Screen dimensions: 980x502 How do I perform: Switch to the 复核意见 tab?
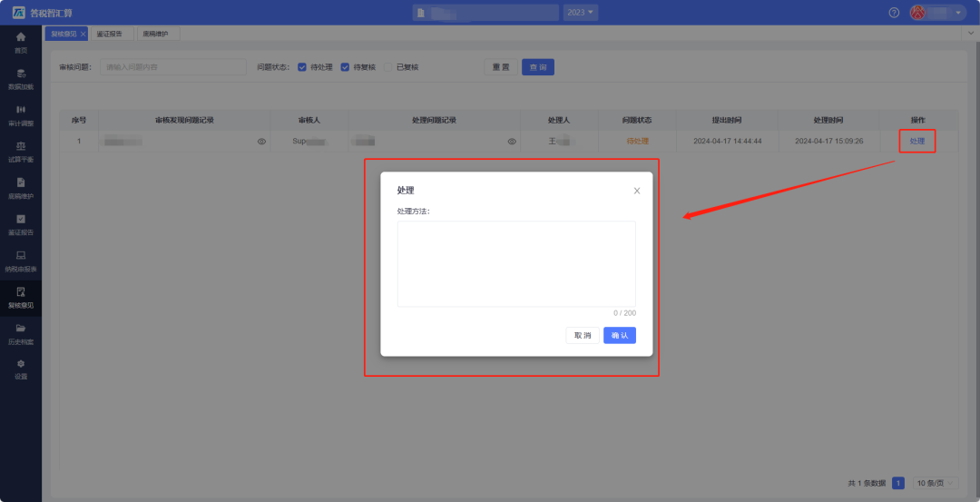point(64,34)
